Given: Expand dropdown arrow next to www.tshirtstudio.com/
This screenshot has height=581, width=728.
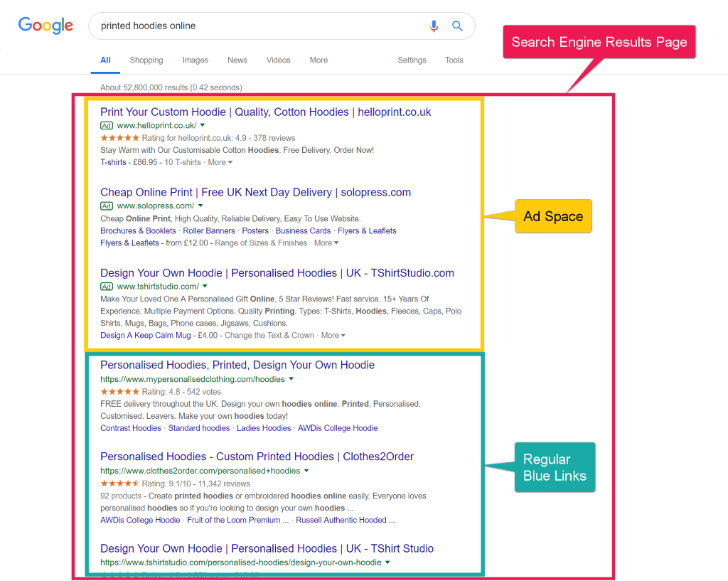Looking at the screenshot, I should point(205,286).
